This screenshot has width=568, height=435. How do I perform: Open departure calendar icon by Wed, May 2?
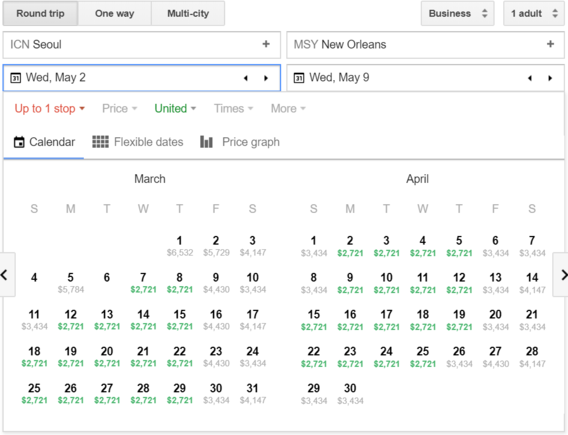(x=15, y=78)
